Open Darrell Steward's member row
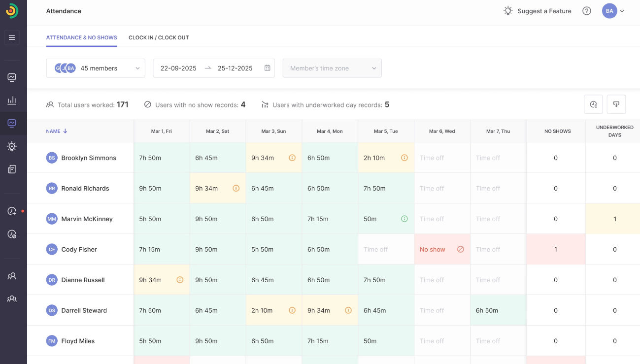The height and width of the screenshot is (364, 640). [84, 311]
